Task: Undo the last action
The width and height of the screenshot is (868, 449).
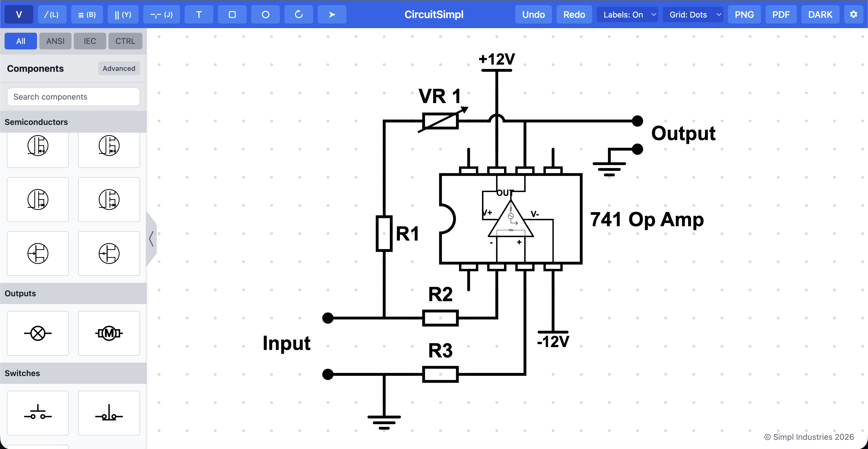Action: coord(533,14)
